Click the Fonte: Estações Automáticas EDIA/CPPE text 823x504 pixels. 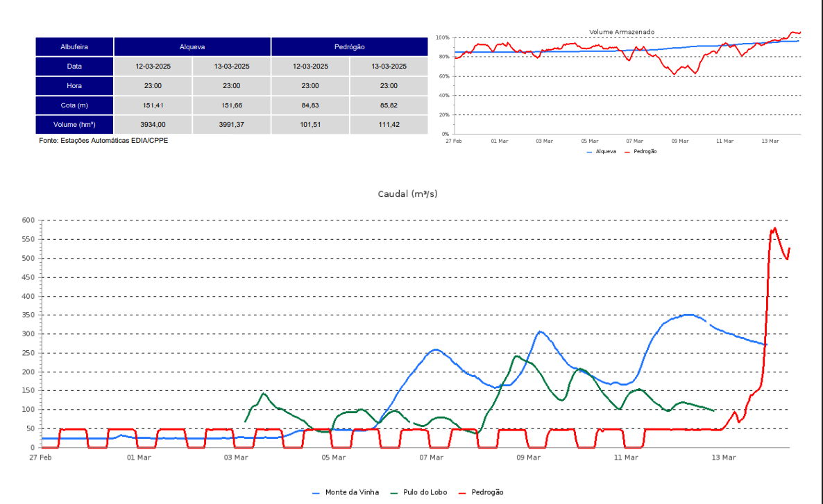103,141
